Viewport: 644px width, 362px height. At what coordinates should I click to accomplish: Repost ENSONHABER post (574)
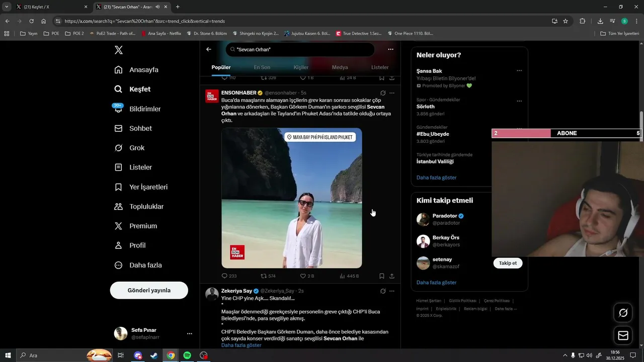tap(268, 276)
